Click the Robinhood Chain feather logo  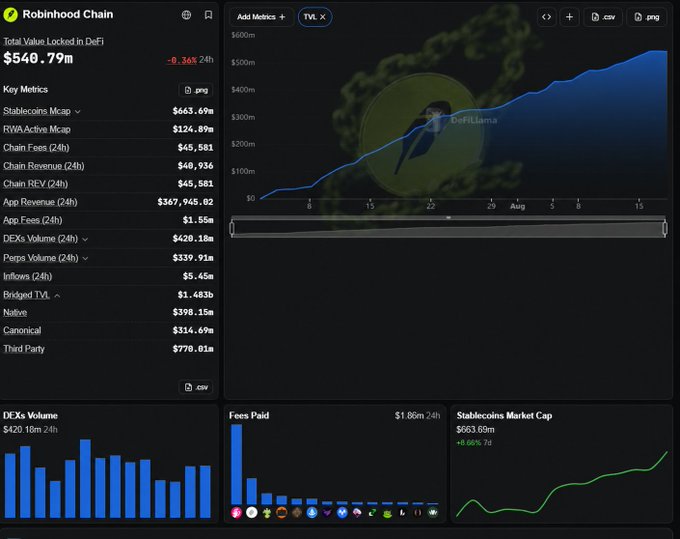click(x=10, y=15)
